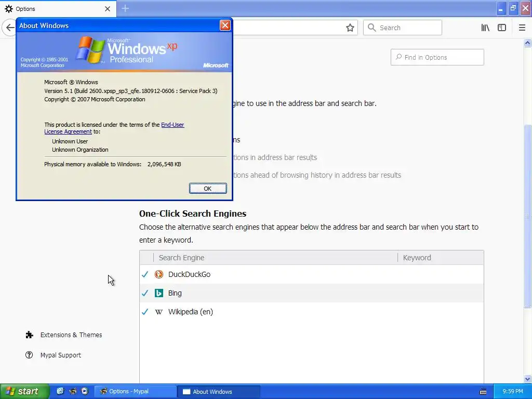The image size is (532, 399).
Task: Open Mypal Support link
Action: pos(60,355)
